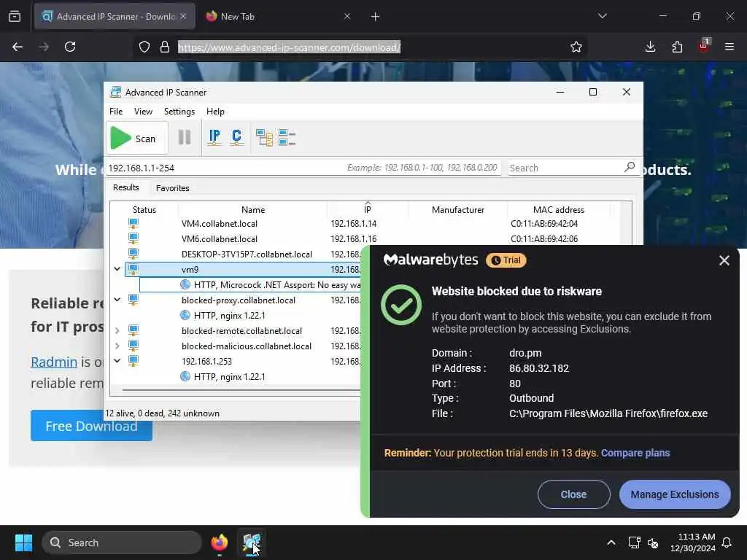Image resolution: width=747 pixels, height=560 pixels.
Task: Click the IP 192.168.1.16 cell
Action: pyautogui.click(x=354, y=239)
